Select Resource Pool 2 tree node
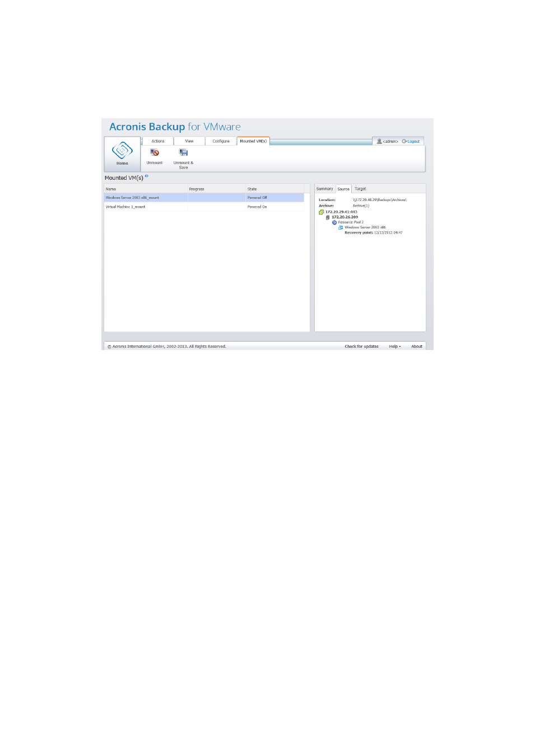This screenshot has height=756, width=535. 351,222
